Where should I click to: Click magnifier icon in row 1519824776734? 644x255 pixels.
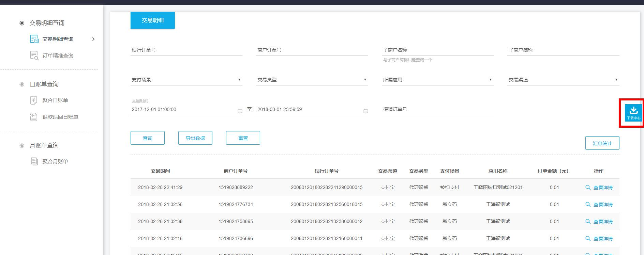coord(588,204)
